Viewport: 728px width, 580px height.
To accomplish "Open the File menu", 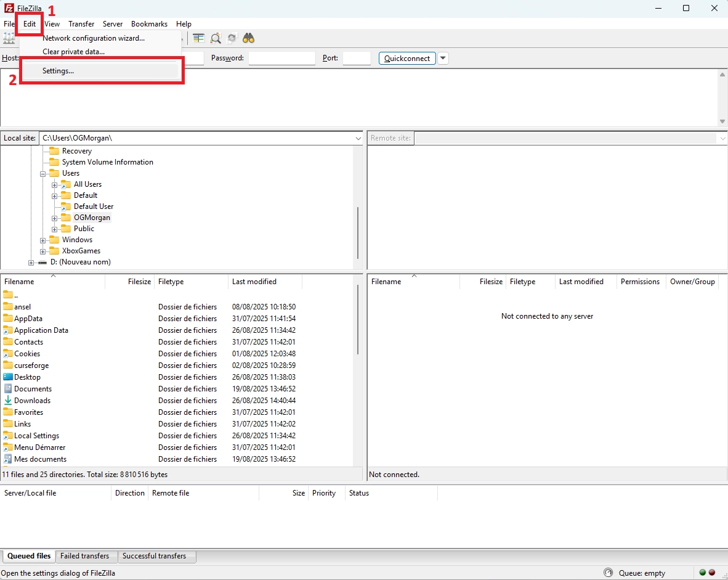I will (x=9, y=23).
